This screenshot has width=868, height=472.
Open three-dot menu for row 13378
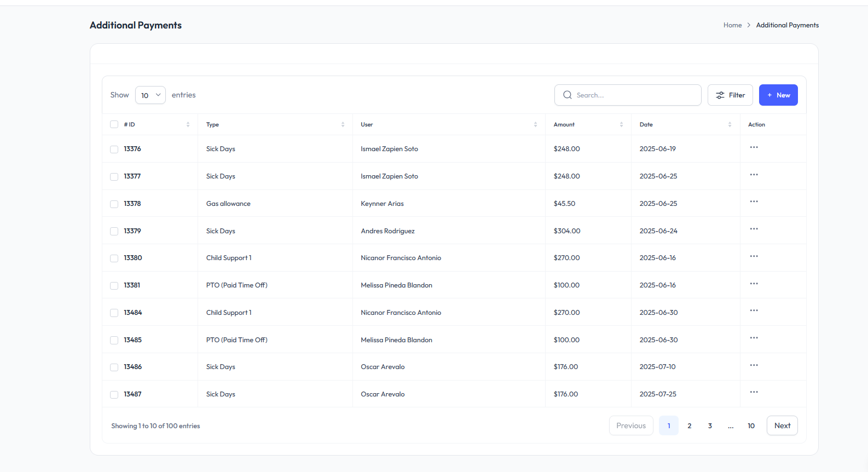754,202
